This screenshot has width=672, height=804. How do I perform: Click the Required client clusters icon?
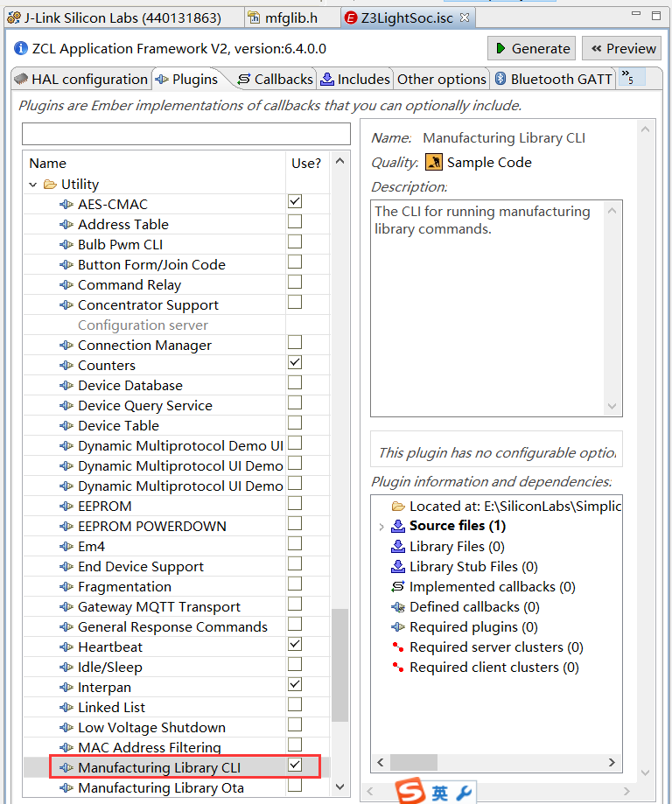click(398, 668)
